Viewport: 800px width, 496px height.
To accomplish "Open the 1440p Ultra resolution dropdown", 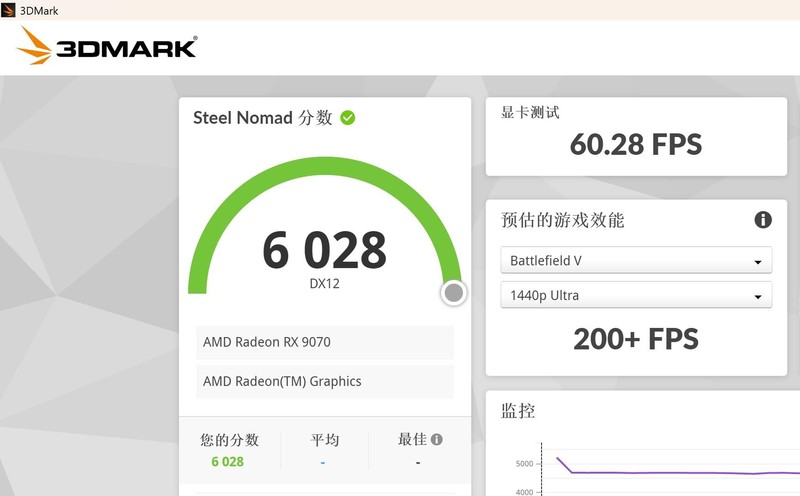I will point(636,295).
